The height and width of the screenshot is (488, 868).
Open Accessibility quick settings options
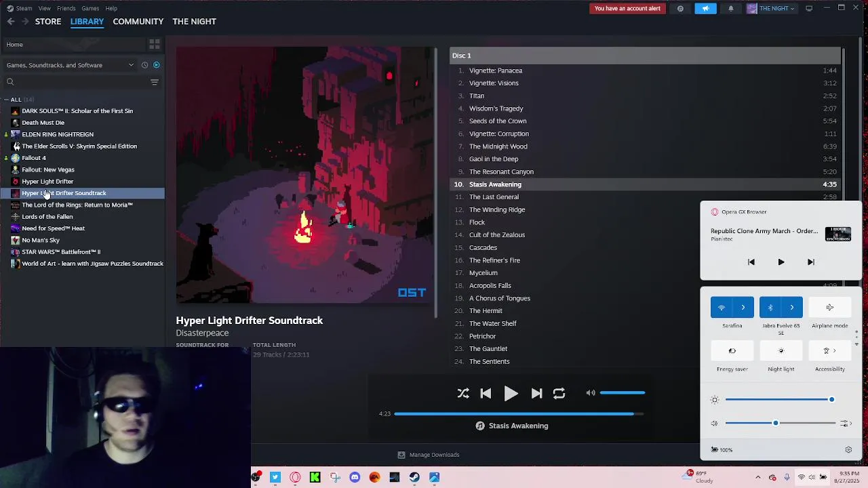tap(830, 351)
